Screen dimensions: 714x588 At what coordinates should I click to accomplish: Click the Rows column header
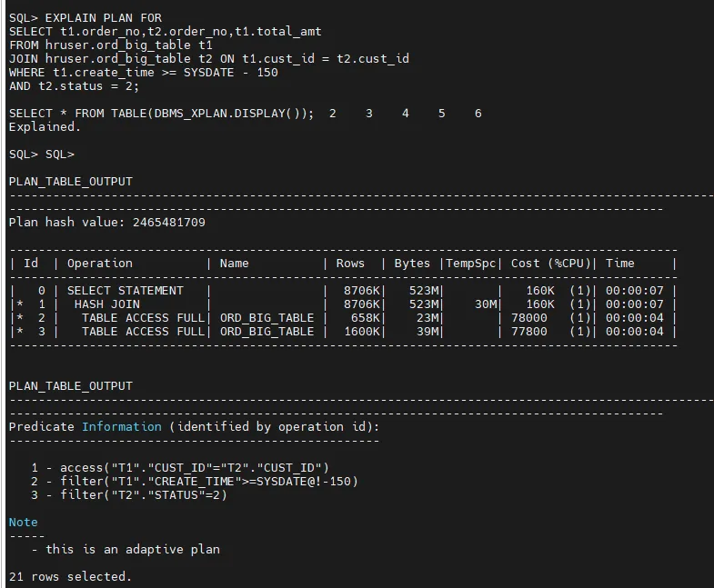[x=350, y=263]
